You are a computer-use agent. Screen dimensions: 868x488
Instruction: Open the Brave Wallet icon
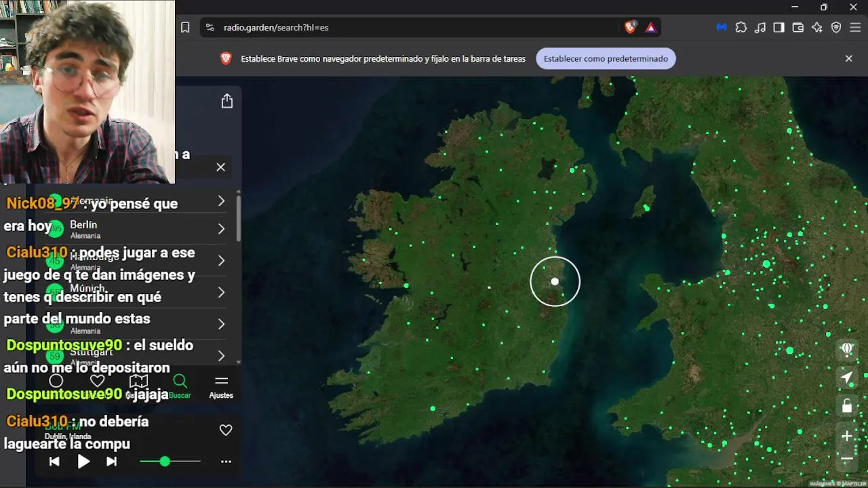pyautogui.click(x=798, y=27)
